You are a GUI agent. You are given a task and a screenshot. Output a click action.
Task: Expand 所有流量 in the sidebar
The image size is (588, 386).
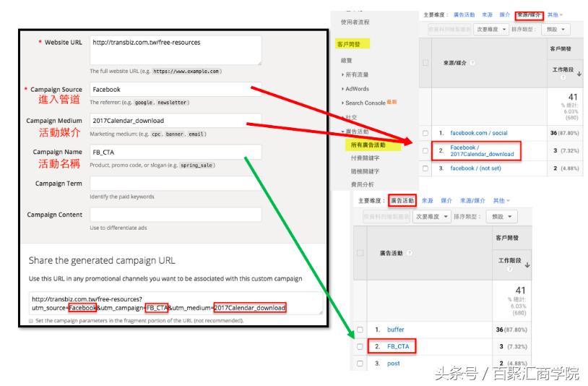click(355, 74)
